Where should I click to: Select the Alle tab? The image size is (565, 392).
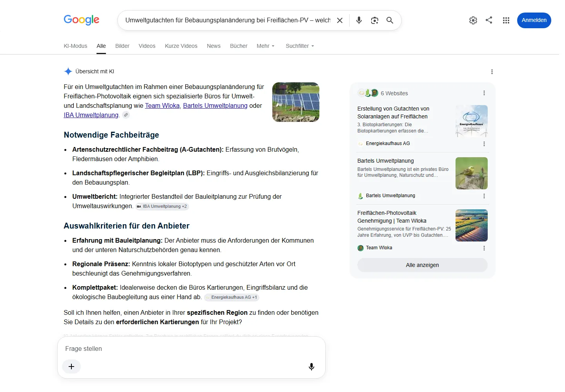tap(101, 46)
